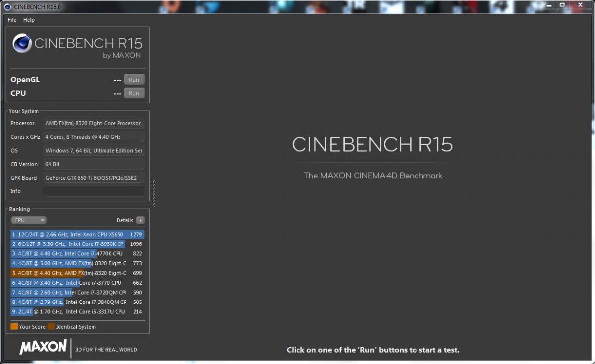This screenshot has width=595, height=364.
Task: Open the Help menu
Action: (x=29, y=20)
